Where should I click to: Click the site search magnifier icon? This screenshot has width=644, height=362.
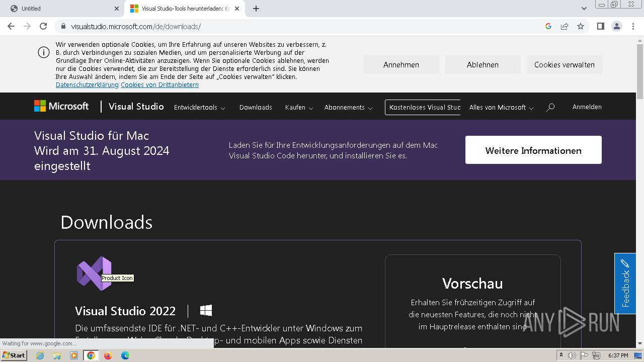point(551,107)
